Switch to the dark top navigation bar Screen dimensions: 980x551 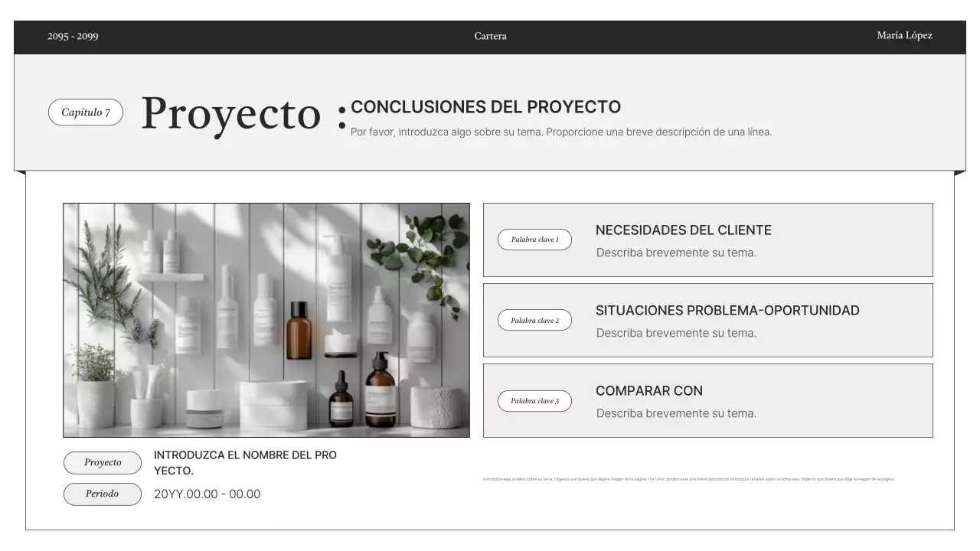(490, 35)
